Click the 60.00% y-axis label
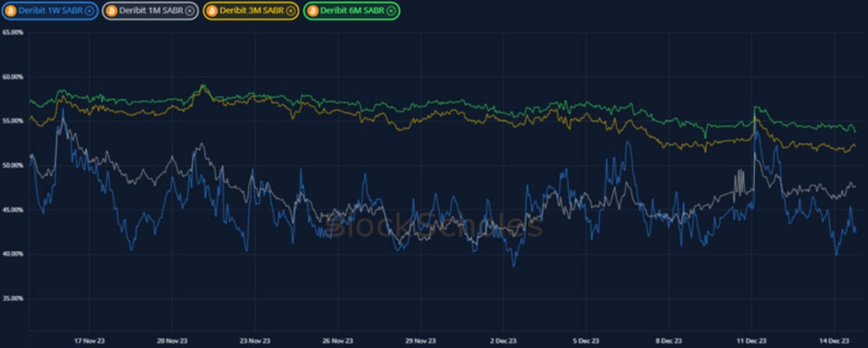868x348 pixels. 13,77
